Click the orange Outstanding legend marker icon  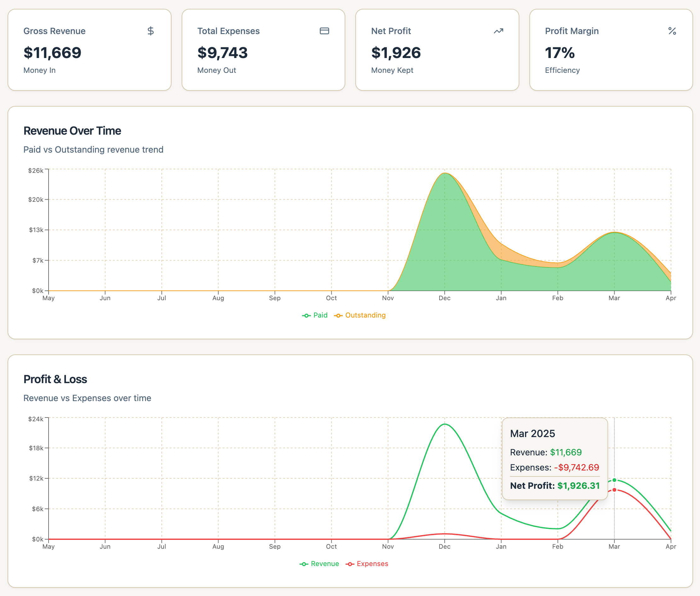[338, 316]
